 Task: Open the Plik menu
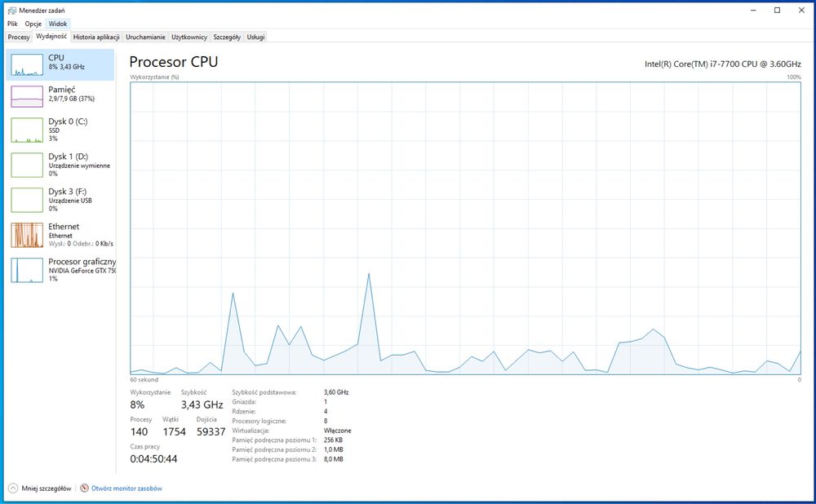(x=12, y=24)
